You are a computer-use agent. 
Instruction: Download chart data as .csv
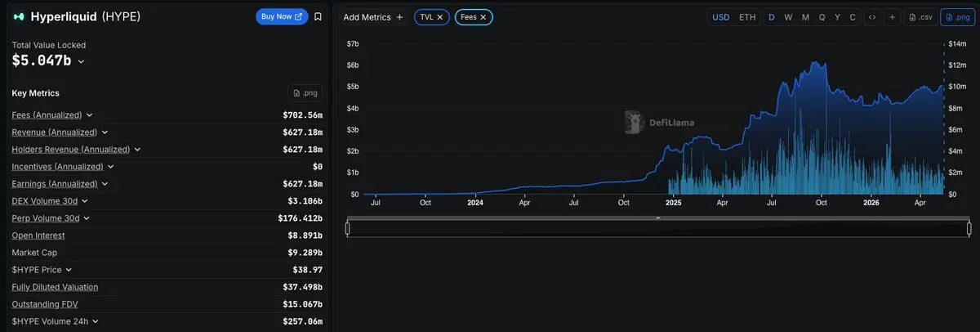(x=920, y=17)
